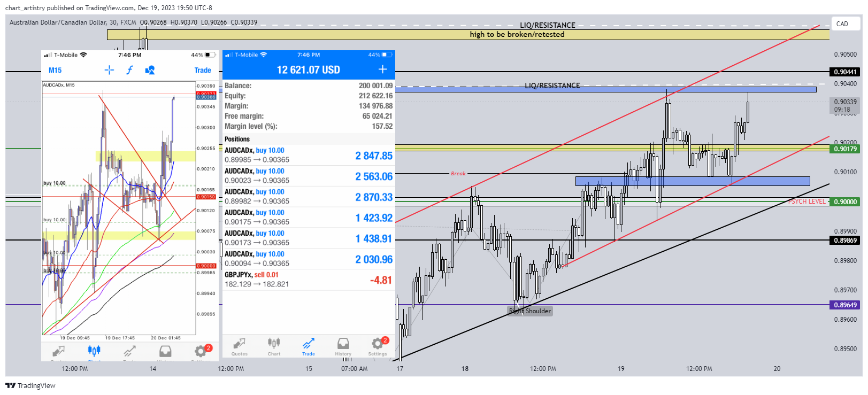Select the Equity 212 622.16 row
868x395 pixels.
(x=309, y=96)
